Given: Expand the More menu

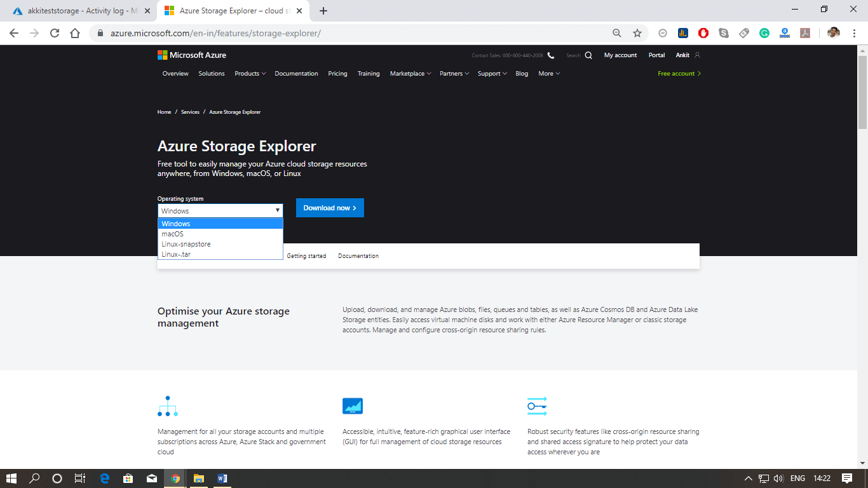Looking at the screenshot, I should 549,74.
